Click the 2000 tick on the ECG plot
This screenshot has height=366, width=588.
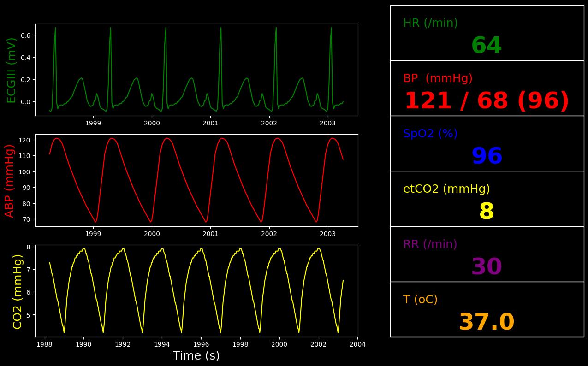pos(152,123)
